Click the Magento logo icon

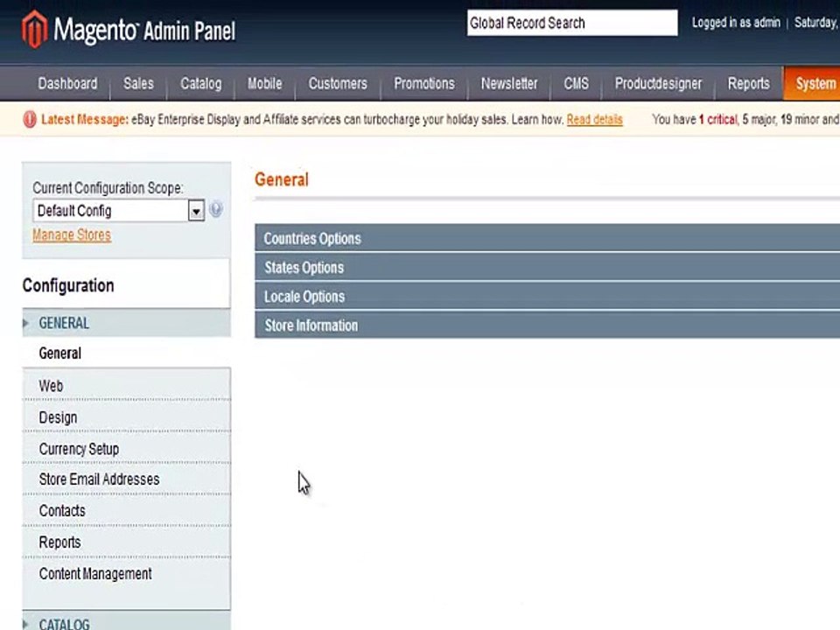[x=34, y=29]
